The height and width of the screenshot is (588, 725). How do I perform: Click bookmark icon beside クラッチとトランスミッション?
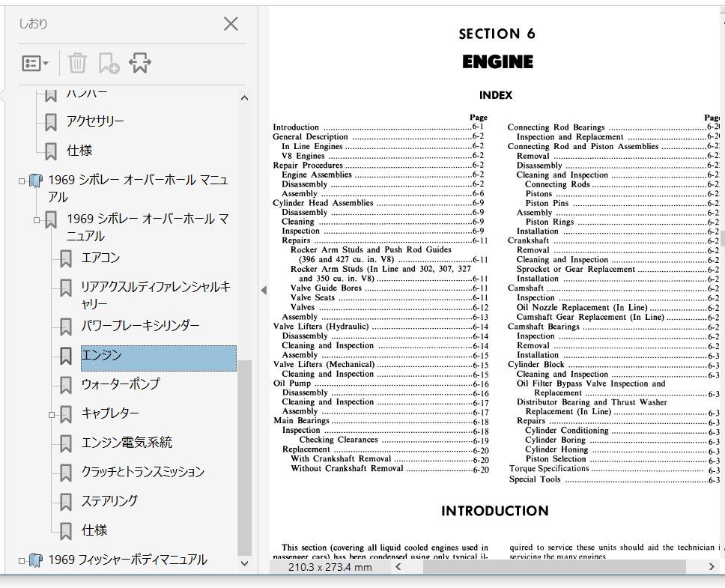pyautogui.click(x=66, y=473)
